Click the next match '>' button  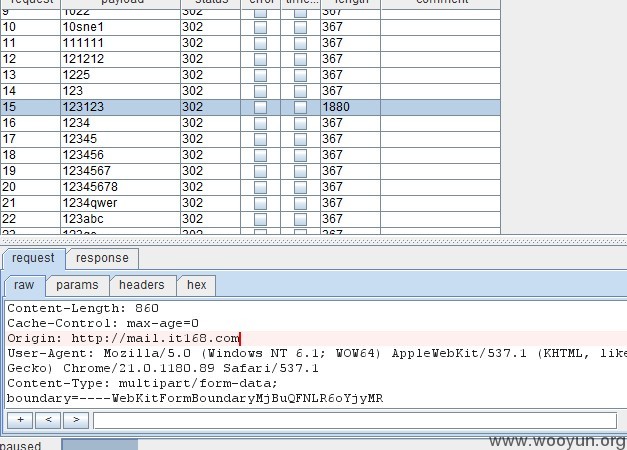[x=76, y=420]
